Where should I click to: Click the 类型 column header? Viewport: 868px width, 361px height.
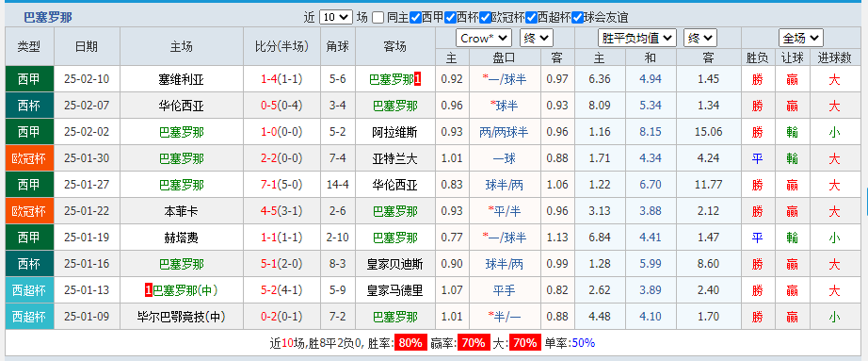pos(30,46)
